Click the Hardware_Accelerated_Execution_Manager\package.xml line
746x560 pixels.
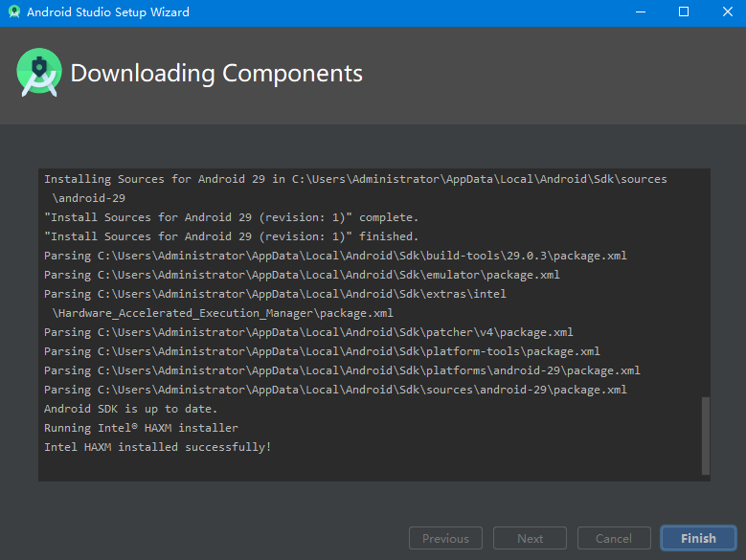click(223, 313)
